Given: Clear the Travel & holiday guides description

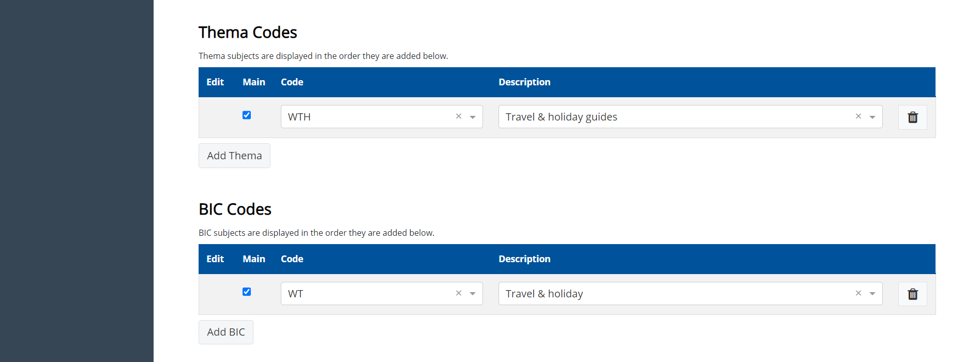Looking at the screenshot, I should click(858, 116).
